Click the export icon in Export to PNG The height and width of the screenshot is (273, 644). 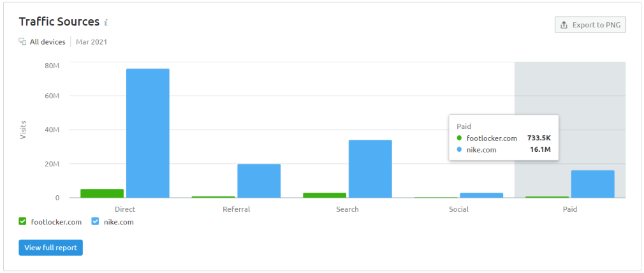click(x=564, y=25)
